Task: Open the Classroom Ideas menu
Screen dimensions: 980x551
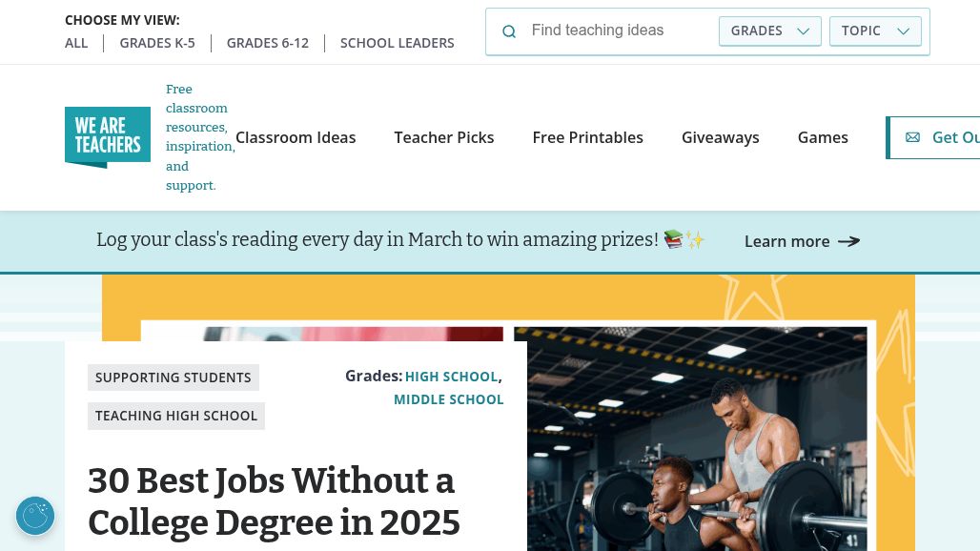Action: (296, 137)
